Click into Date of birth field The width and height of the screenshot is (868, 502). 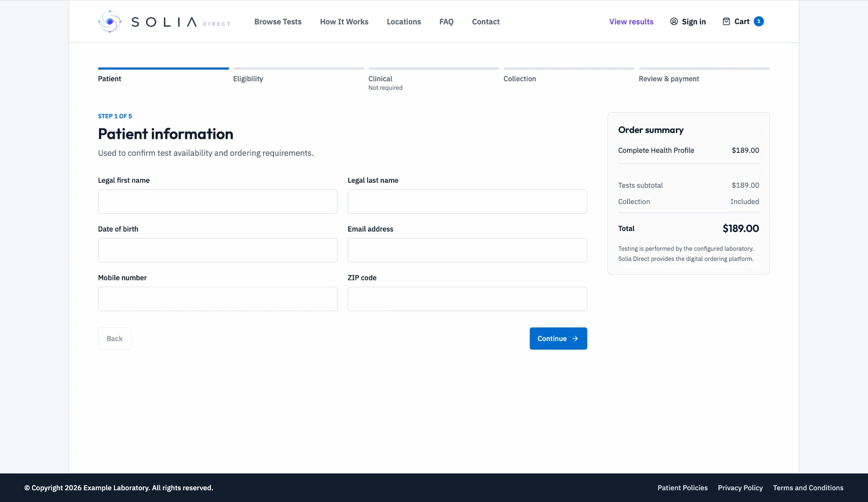click(x=217, y=250)
